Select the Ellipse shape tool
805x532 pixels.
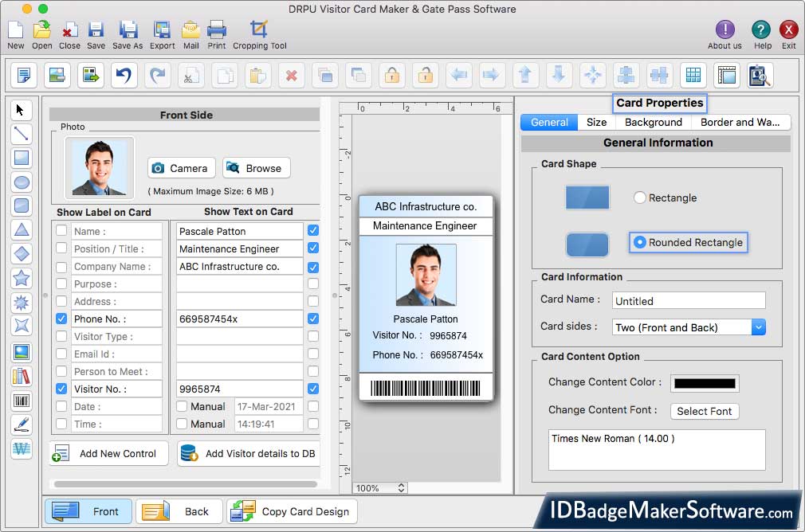pyautogui.click(x=21, y=182)
